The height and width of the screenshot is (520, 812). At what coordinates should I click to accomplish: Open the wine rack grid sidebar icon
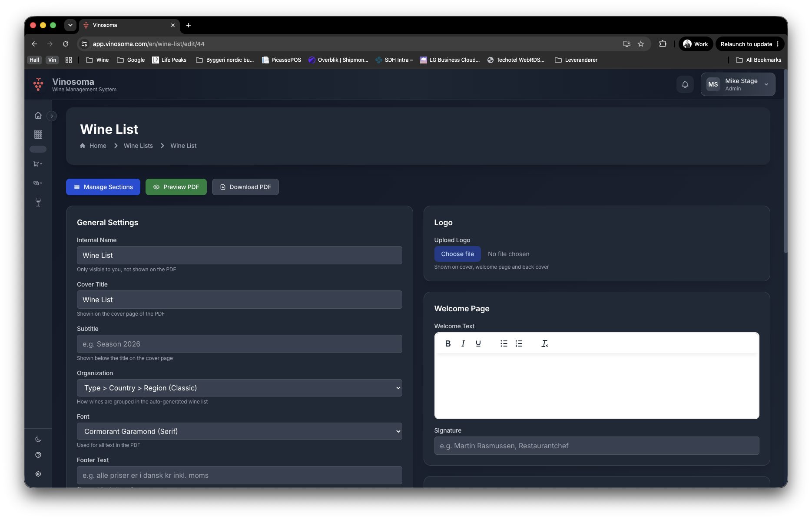click(38, 135)
